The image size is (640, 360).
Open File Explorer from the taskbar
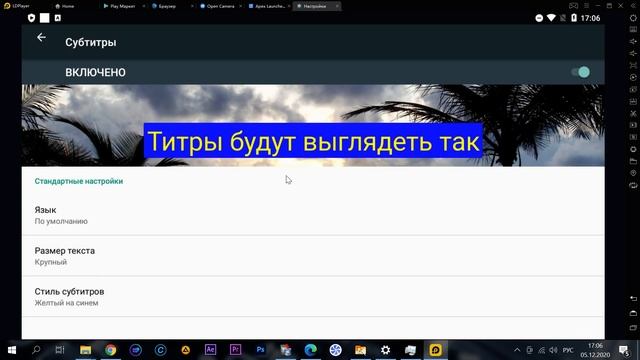85,350
